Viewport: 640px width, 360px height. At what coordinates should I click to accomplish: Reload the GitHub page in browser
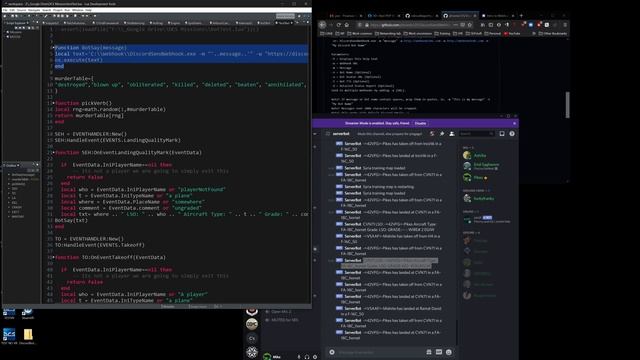(x=338, y=25)
